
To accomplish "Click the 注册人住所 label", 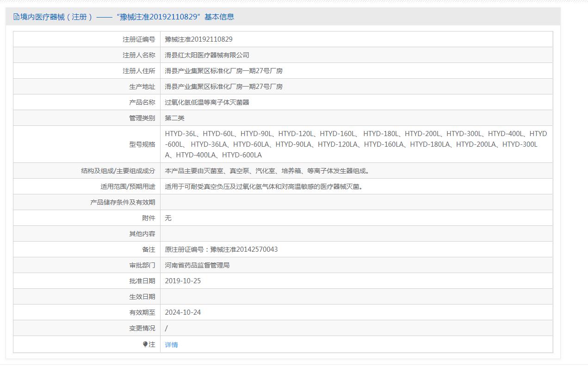I will click(x=139, y=71).
